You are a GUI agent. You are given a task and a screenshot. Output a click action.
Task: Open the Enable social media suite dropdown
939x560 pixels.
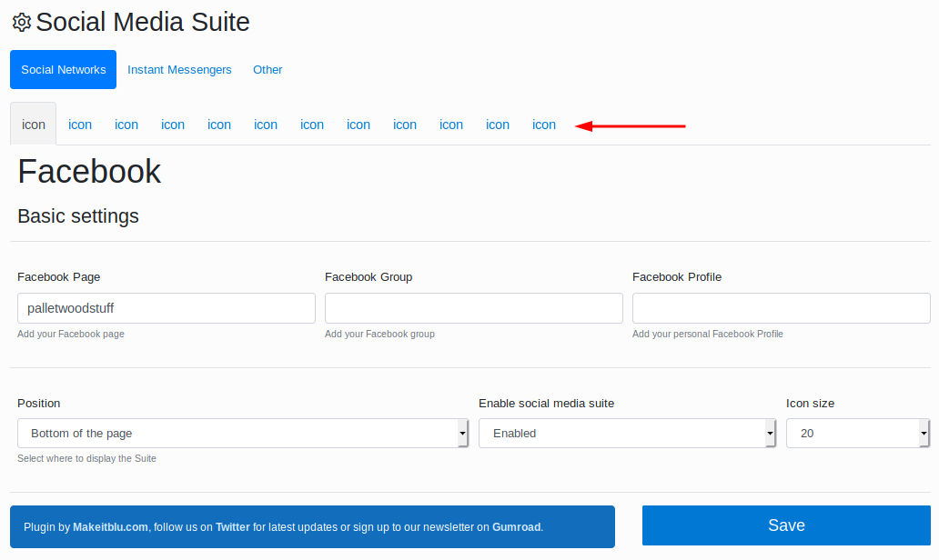(627, 434)
